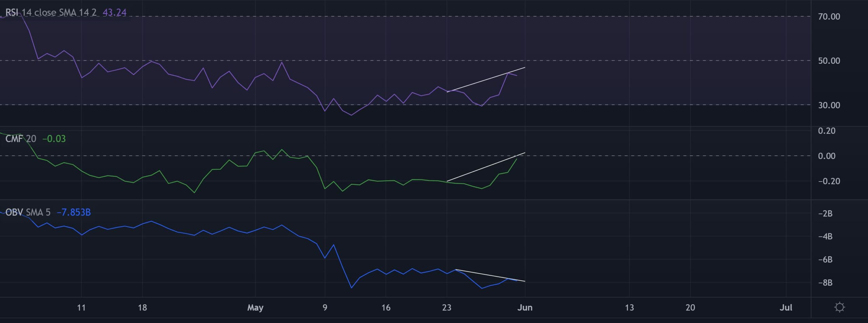Click the 70.00 RSI axis label
The width and height of the screenshot is (868, 323).
pyautogui.click(x=829, y=16)
